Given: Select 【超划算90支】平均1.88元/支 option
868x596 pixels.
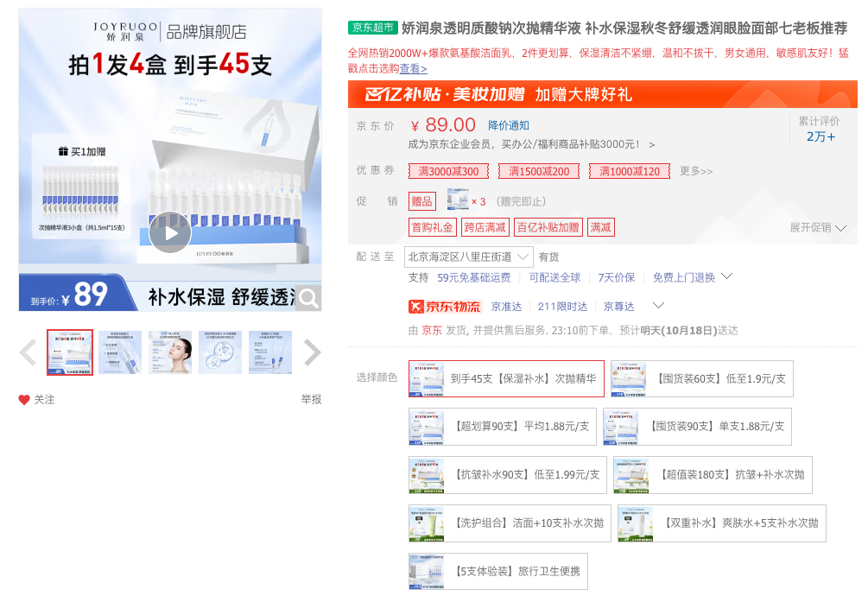Looking at the screenshot, I should pyautogui.click(x=503, y=426).
